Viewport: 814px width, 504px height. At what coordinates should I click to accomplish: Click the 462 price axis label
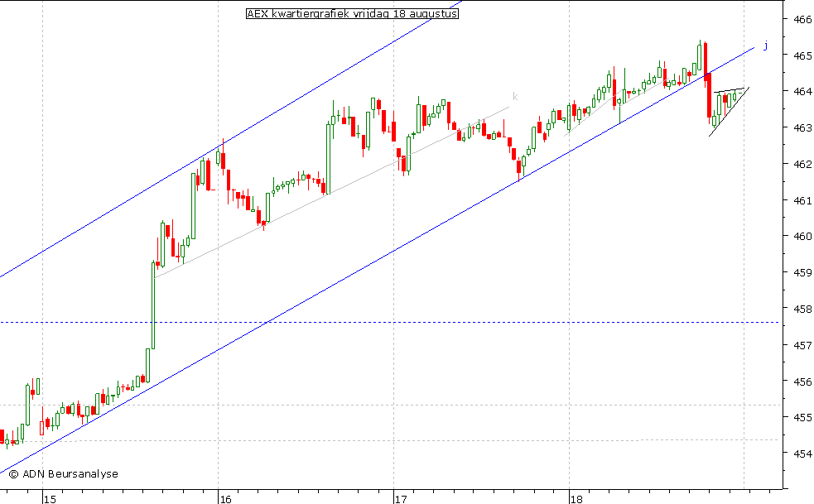(802, 164)
